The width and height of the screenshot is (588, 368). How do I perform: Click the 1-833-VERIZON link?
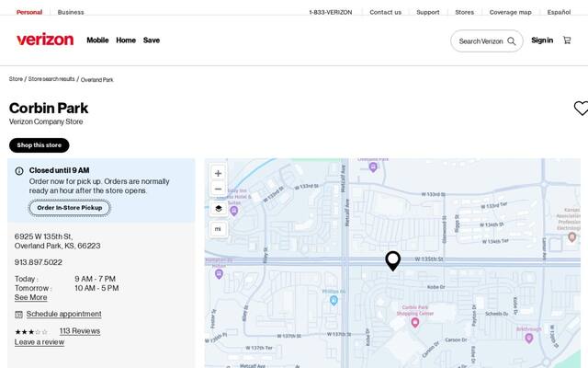coord(331,12)
